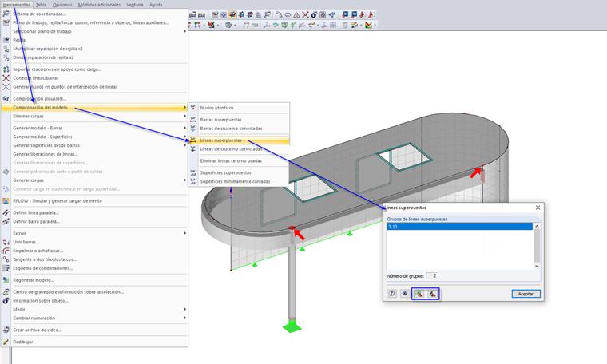Select Importar reacciones en apoyo como carga
This screenshot has height=364, width=607.
[x=94, y=69]
